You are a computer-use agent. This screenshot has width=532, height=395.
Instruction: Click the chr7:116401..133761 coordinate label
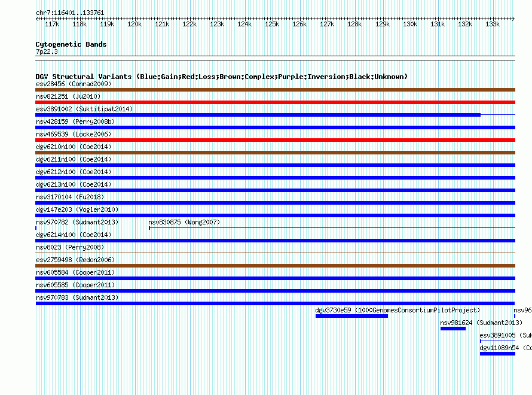click(70, 13)
